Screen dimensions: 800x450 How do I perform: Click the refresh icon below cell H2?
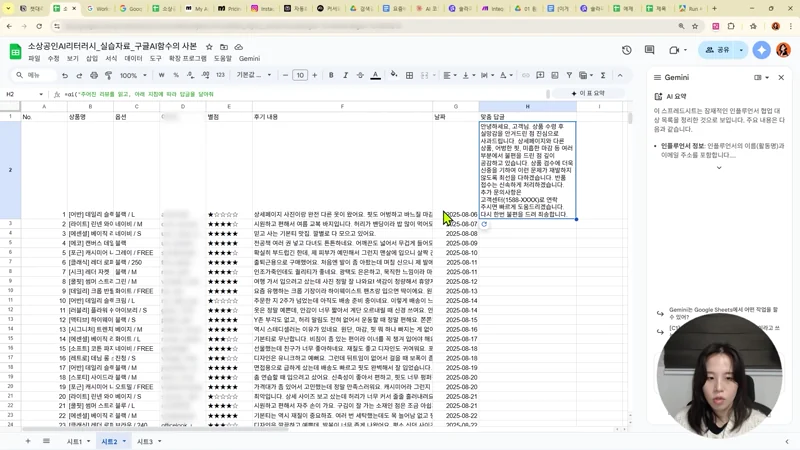tap(484, 224)
